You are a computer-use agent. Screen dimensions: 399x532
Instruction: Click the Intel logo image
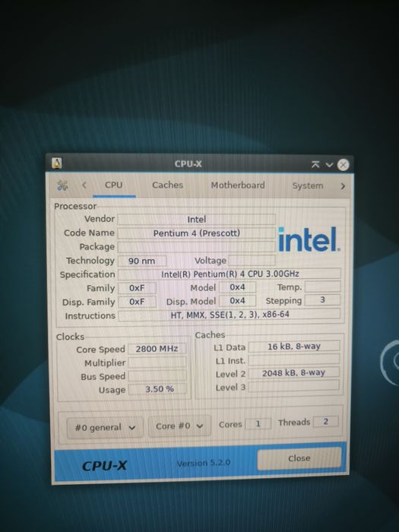tap(309, 239)
